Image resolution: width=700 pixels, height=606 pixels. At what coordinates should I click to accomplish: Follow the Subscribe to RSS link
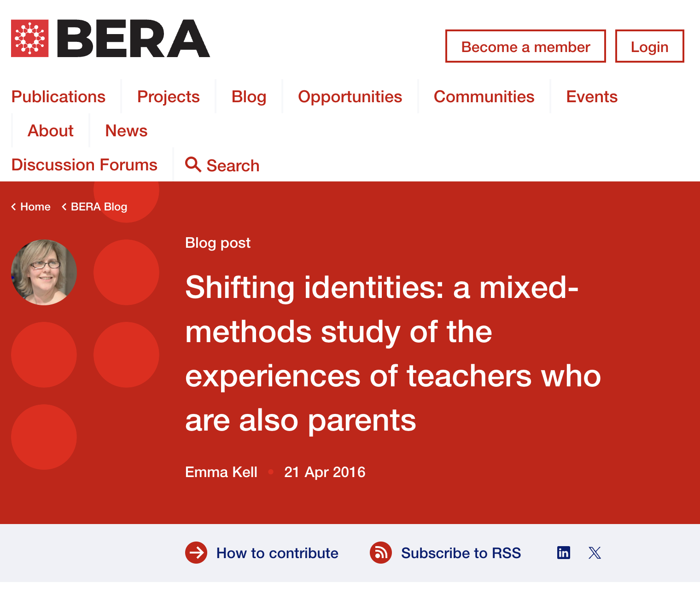point(461,553)
